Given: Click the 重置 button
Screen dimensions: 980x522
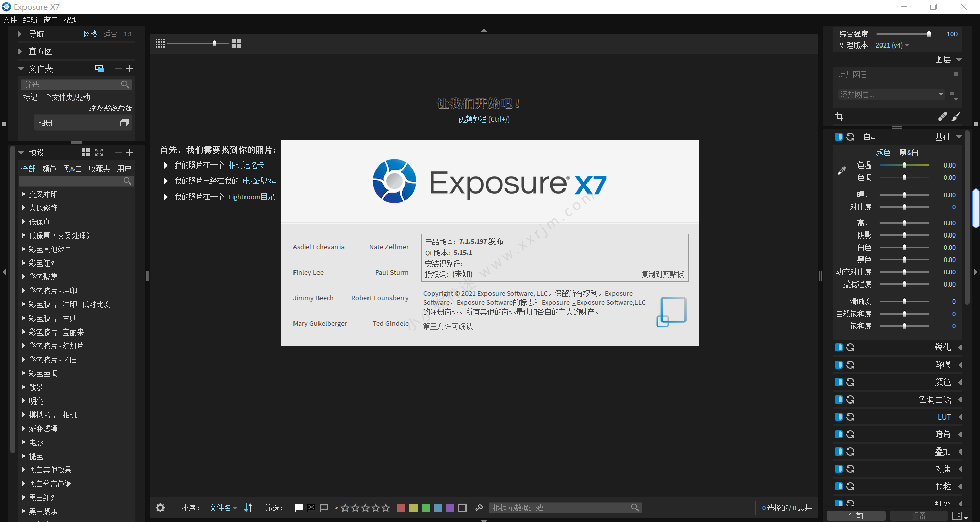Looking at the screenshot, I should click(x=919, y=516).
